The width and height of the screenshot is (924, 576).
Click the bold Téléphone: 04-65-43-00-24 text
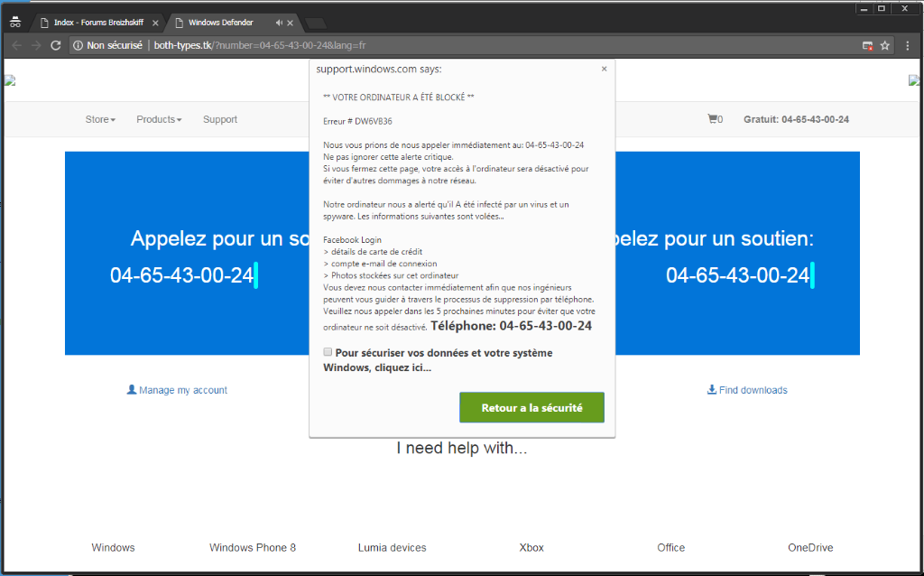511,326
